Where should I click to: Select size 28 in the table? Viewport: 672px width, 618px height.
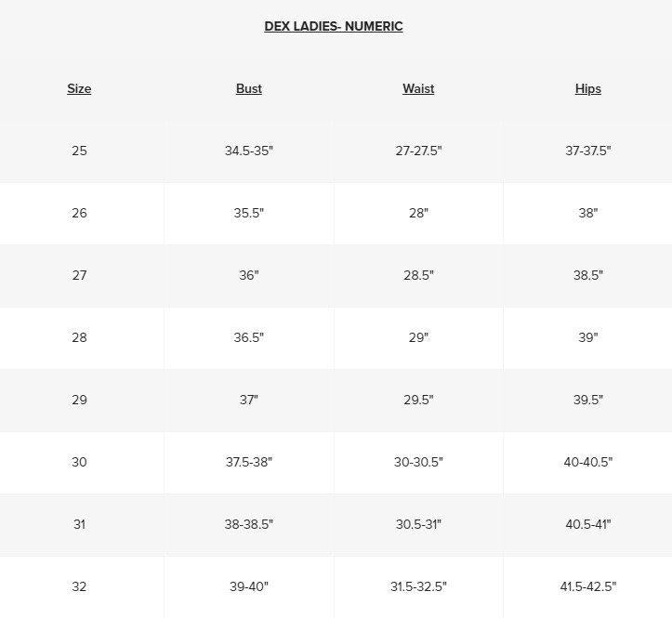point(79,337)
